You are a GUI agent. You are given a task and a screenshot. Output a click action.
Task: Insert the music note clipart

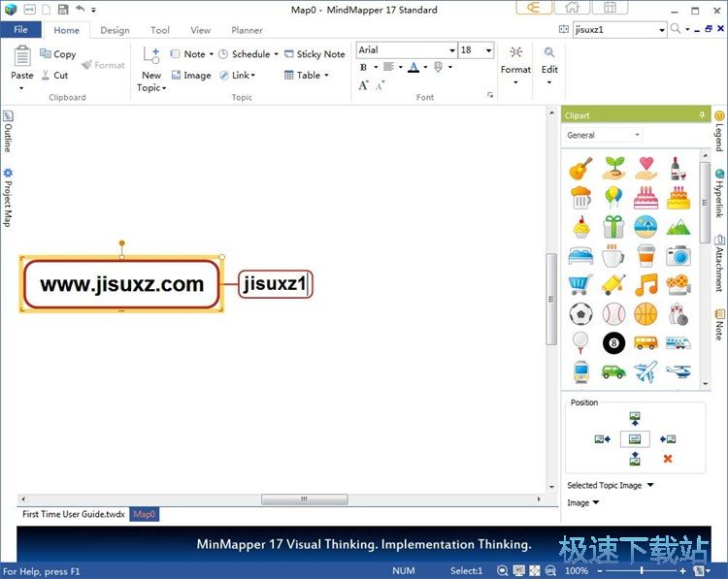pyautogui.click(x=645, y=284)
